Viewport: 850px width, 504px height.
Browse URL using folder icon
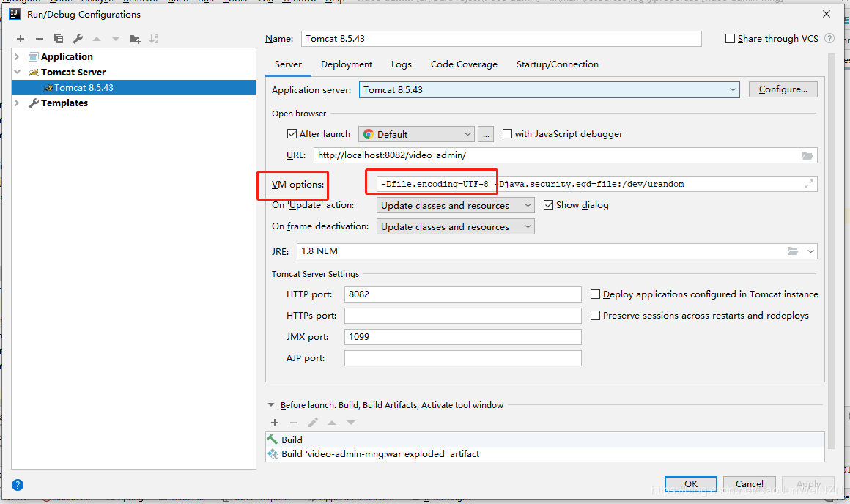[807, 155]
